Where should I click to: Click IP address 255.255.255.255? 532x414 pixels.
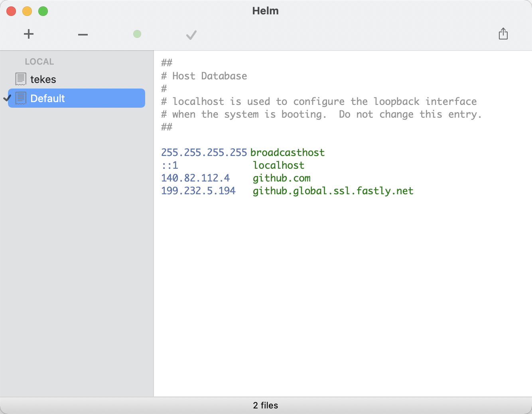point(204,152)
